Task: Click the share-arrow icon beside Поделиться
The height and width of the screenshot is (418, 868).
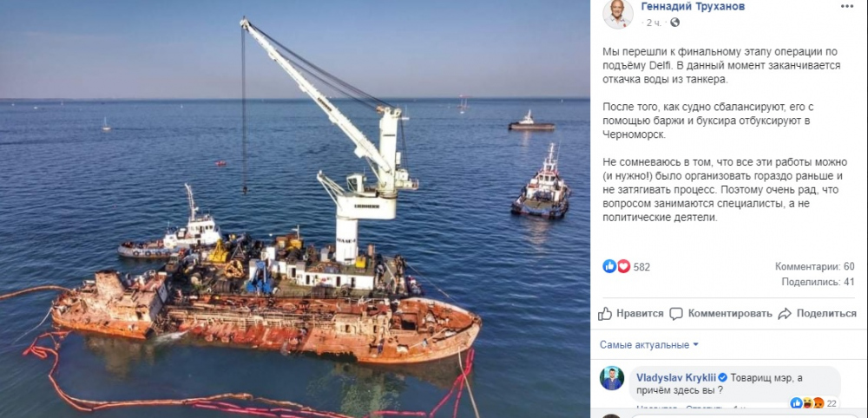Action: pyautogui.click(x=785, y=314)
